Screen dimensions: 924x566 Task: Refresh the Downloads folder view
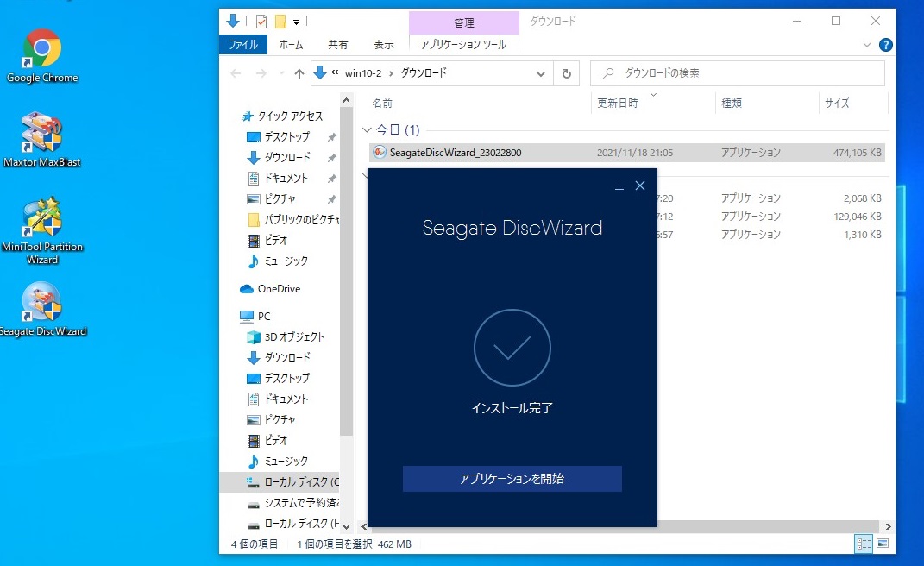click(566, 73)
